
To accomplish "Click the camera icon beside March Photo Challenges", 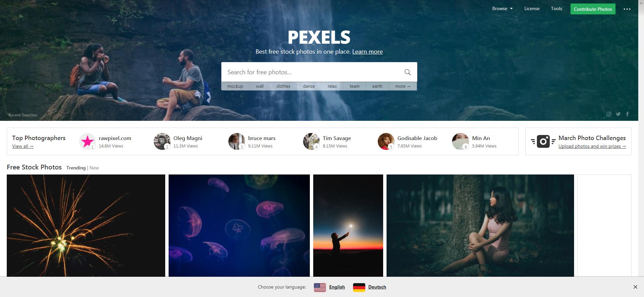I will (x=543, y=141).
